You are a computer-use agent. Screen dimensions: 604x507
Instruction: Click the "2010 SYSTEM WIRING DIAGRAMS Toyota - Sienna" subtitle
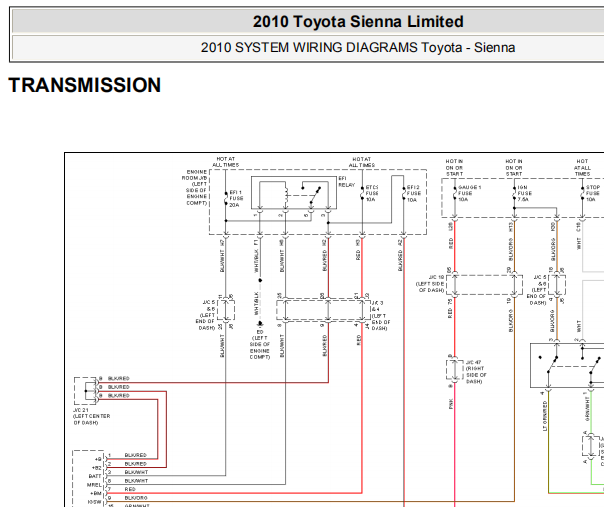coord(358,48)
